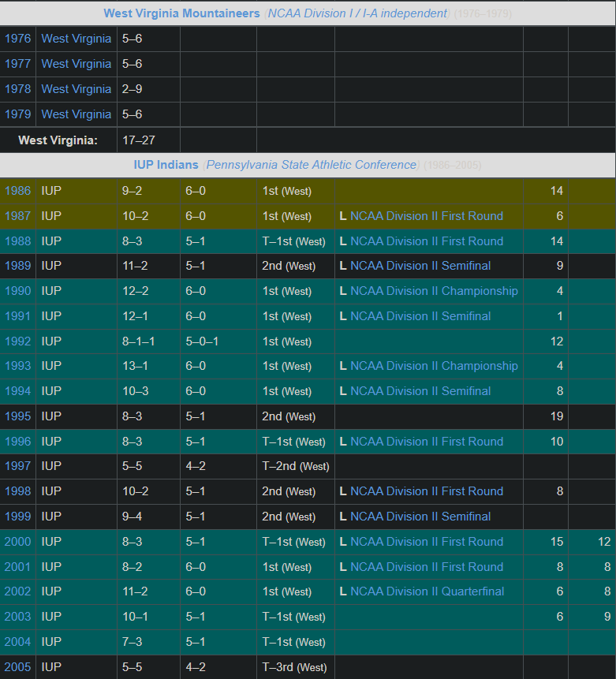Open 2002 NCAA Division II Quarterfinal link
616x679 pixels.
click(x=427, y=591)
